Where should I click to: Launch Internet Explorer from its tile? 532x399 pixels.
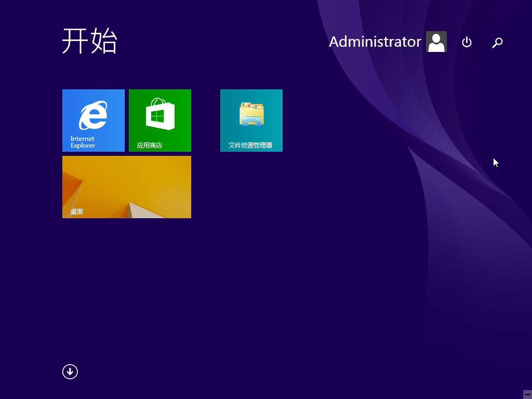(93, 120)
